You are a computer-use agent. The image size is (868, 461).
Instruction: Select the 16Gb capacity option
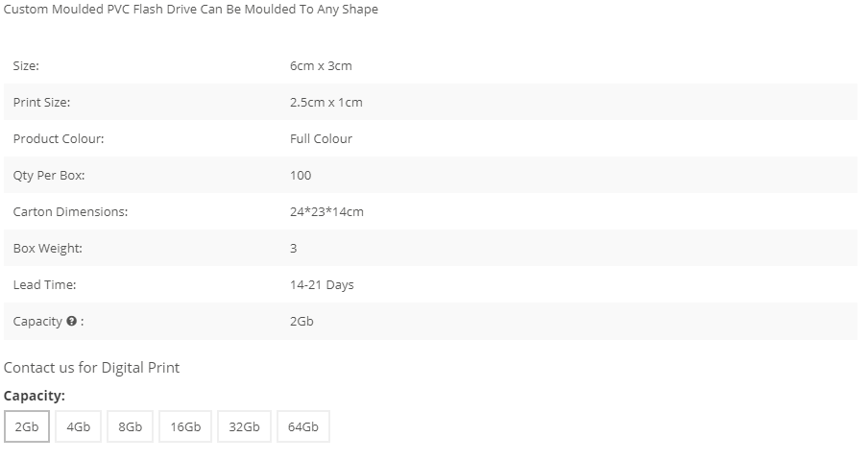185,426
